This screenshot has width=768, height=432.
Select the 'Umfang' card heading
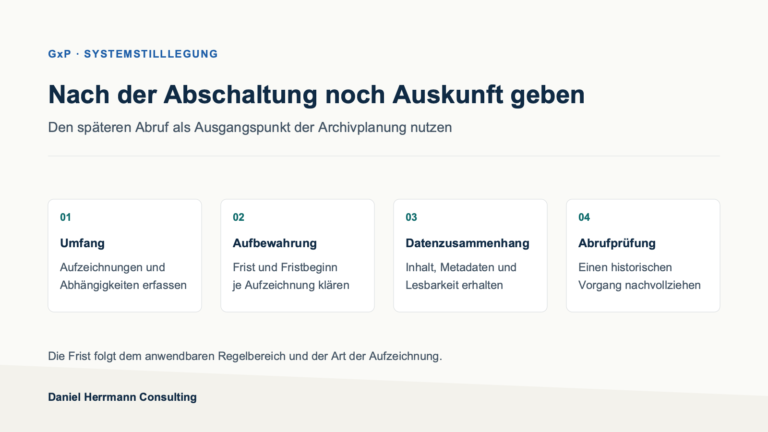point(82,243)
